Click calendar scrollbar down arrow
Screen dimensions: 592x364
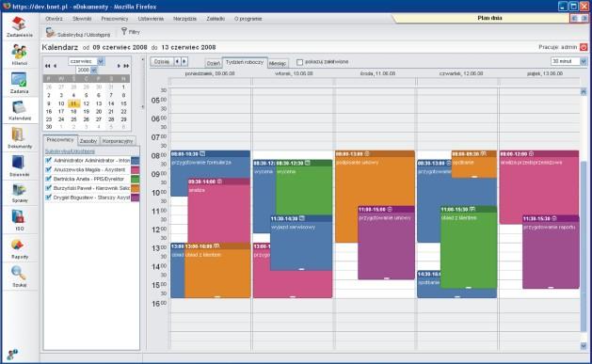tap(584, 345)
